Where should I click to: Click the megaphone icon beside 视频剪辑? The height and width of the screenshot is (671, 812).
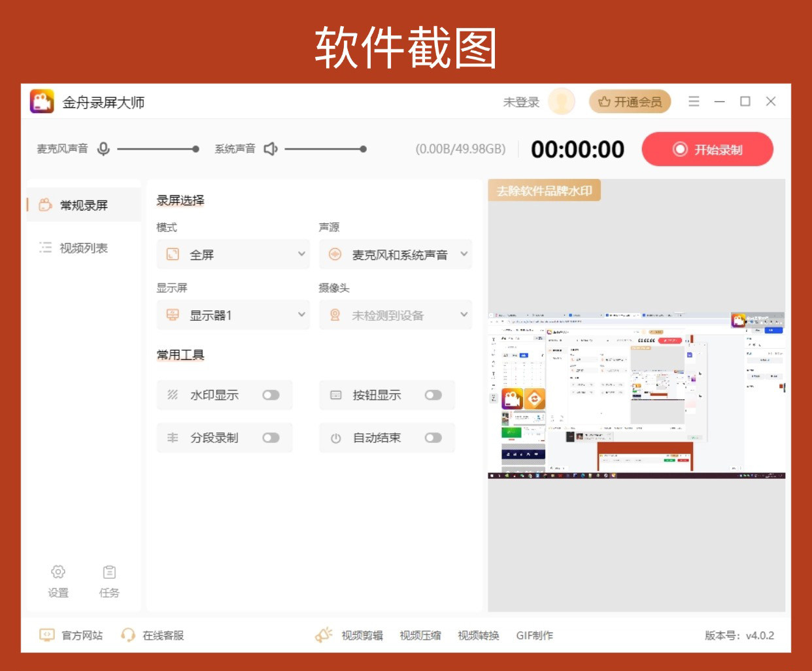tap(324, 634)
